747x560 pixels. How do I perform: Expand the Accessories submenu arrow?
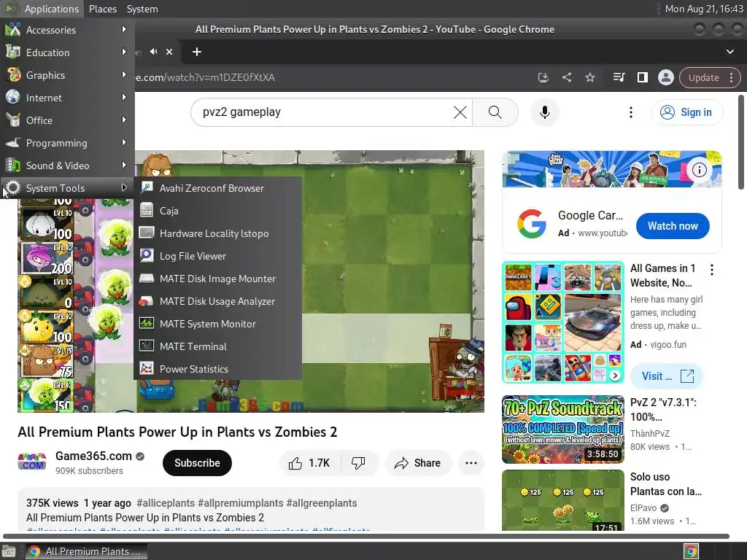[x=124, y=29]
